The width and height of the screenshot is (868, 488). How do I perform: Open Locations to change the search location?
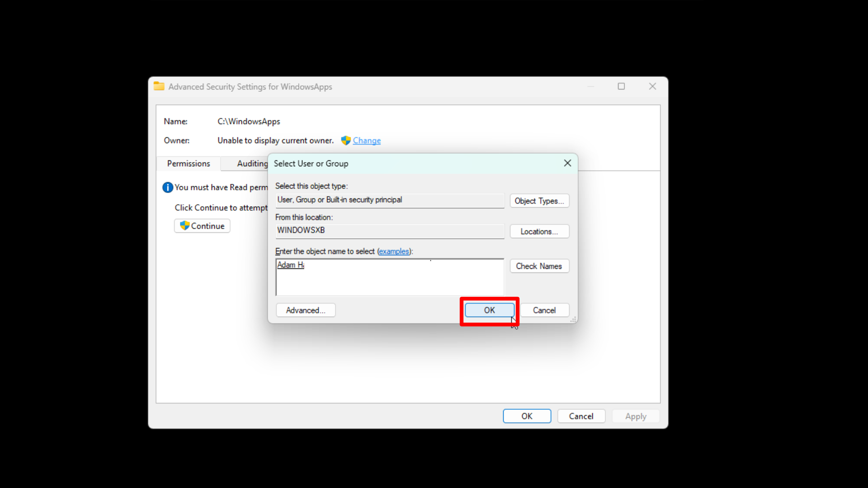point(539,231)
